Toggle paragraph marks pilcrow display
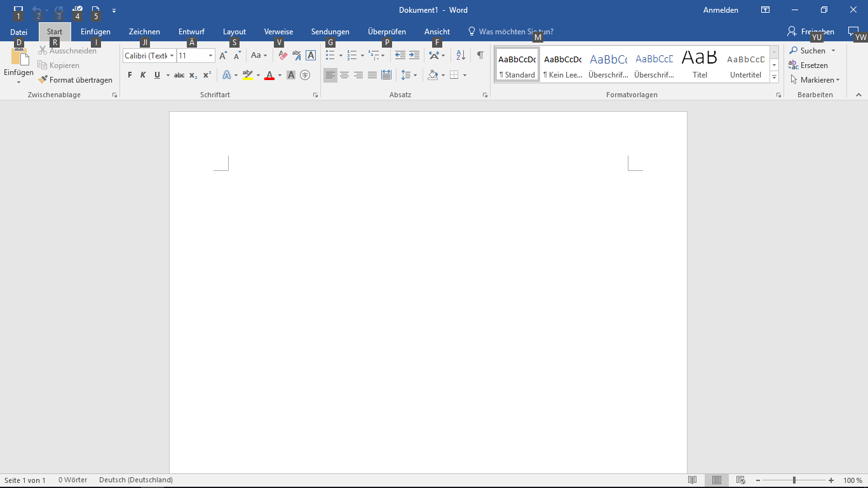Viewport: 868px width, 488px height. [480, 56]
